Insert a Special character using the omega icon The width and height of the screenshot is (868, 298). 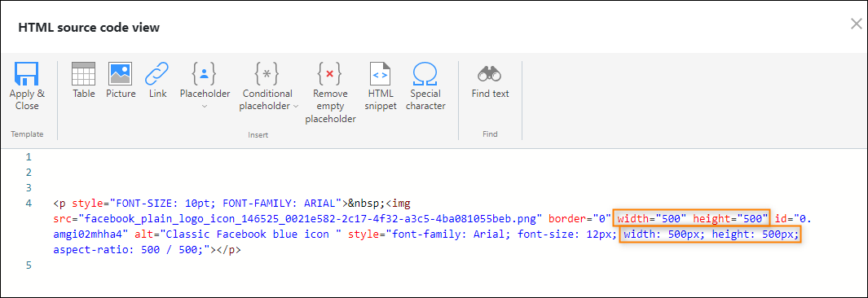tap(425, 73)
